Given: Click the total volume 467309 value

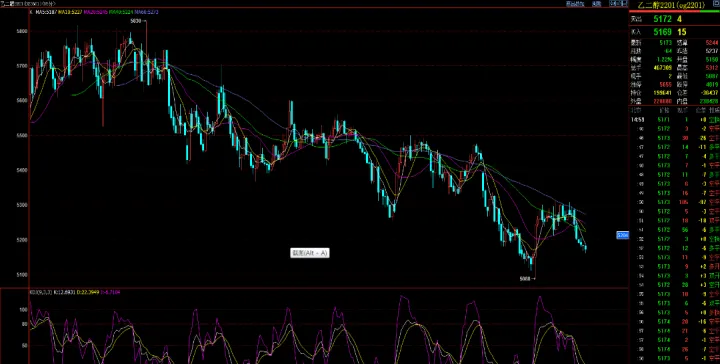Looking at the screenshot, I should [663, 67].
